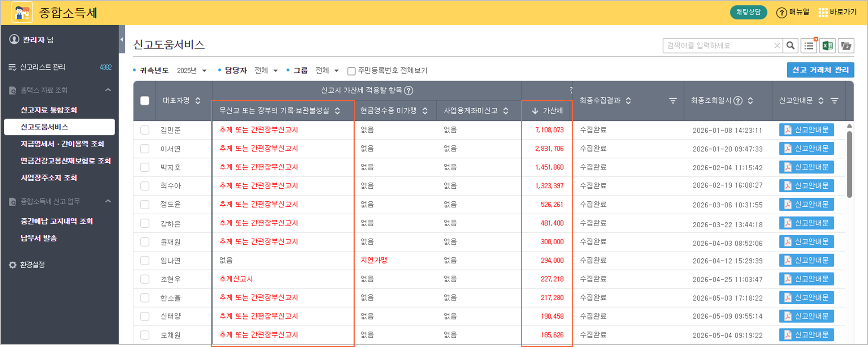Open the 담당자 전체 dropdown
The height and width of the screenshot is (347, 868).
coord(266,70)
